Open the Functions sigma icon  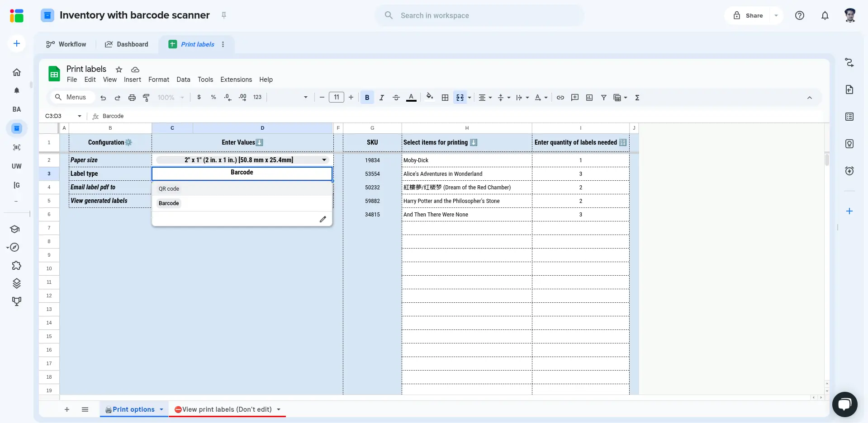point(637,98)
